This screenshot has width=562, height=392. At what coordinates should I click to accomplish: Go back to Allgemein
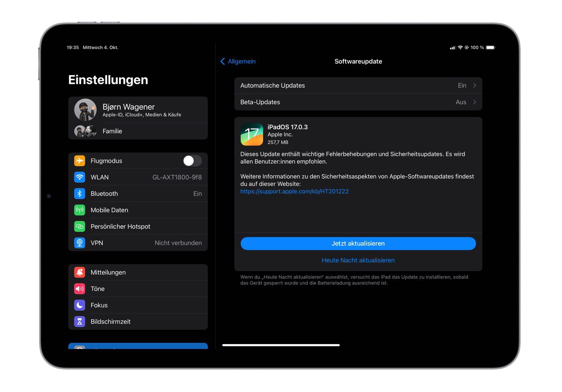[x=238, y=61]
